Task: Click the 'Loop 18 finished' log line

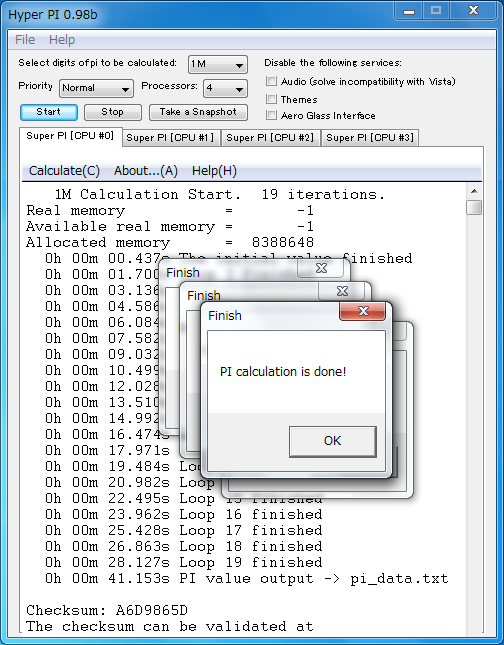Action: pyautogui.click(x=183, y=547)
